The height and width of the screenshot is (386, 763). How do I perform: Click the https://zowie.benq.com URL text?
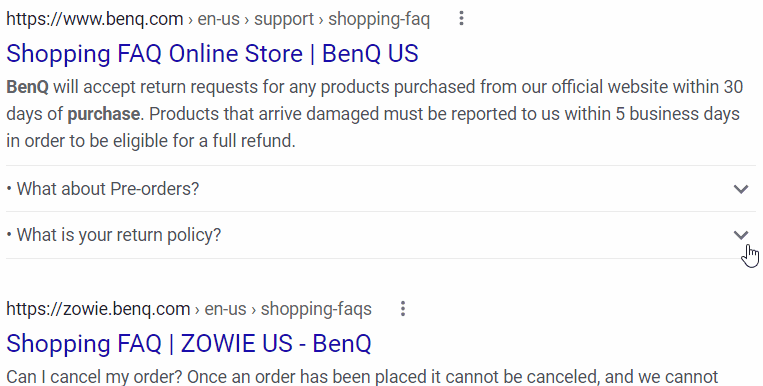(x=98, y=309)
